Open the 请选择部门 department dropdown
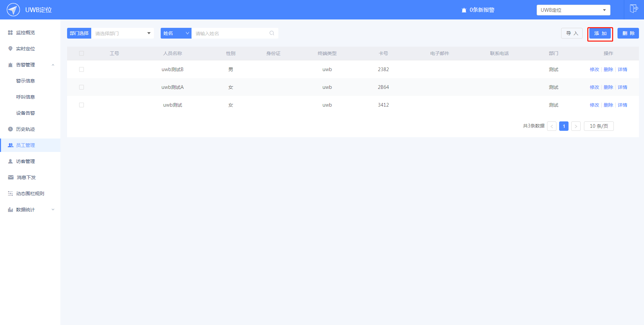 point(123,33)
